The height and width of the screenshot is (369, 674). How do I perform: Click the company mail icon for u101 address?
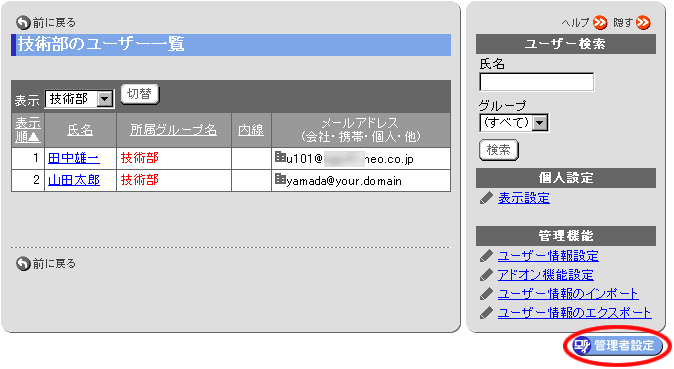[280, 157]
